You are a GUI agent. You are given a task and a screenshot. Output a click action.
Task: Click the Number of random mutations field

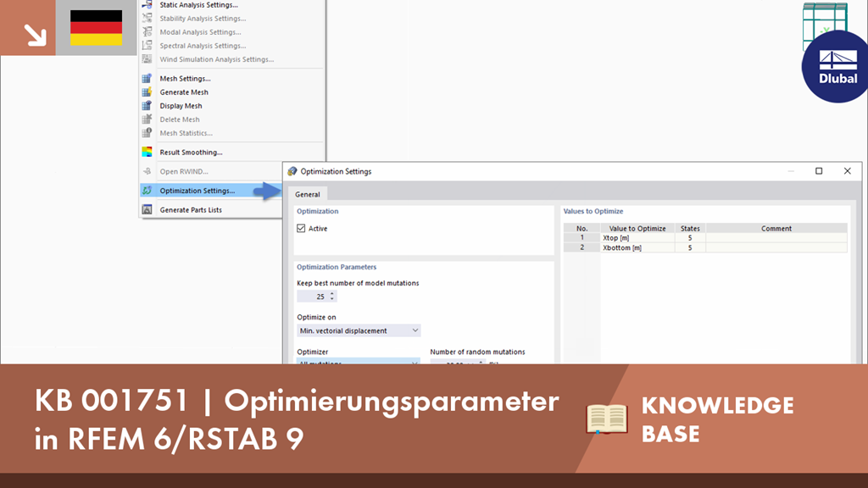click(x=457, y=361)
